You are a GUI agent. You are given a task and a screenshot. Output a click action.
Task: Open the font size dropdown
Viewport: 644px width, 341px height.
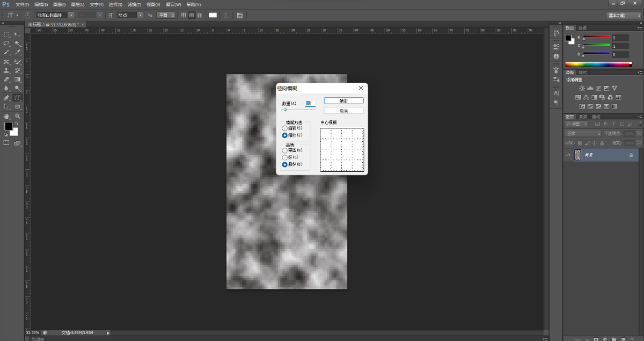141,15
